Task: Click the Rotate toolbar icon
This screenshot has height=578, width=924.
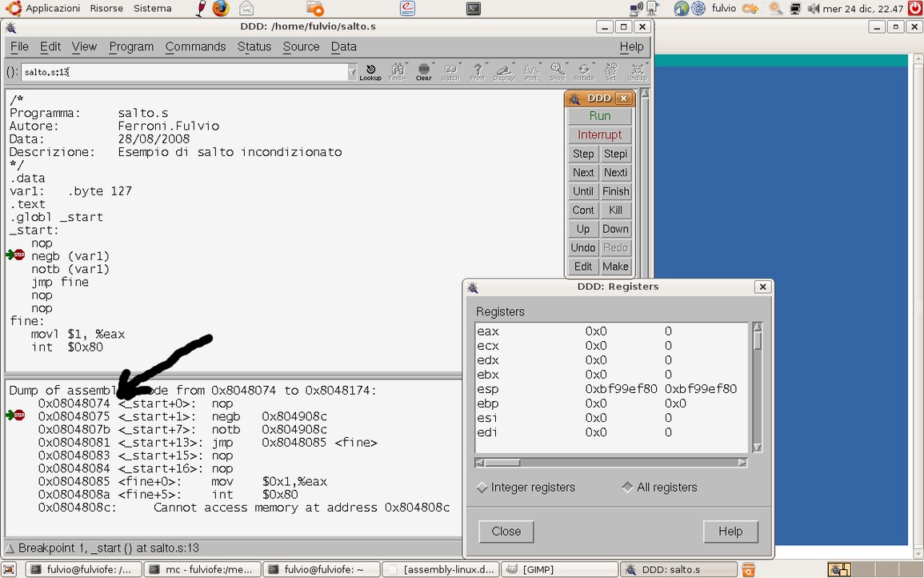Action: [x=584, y=72]
